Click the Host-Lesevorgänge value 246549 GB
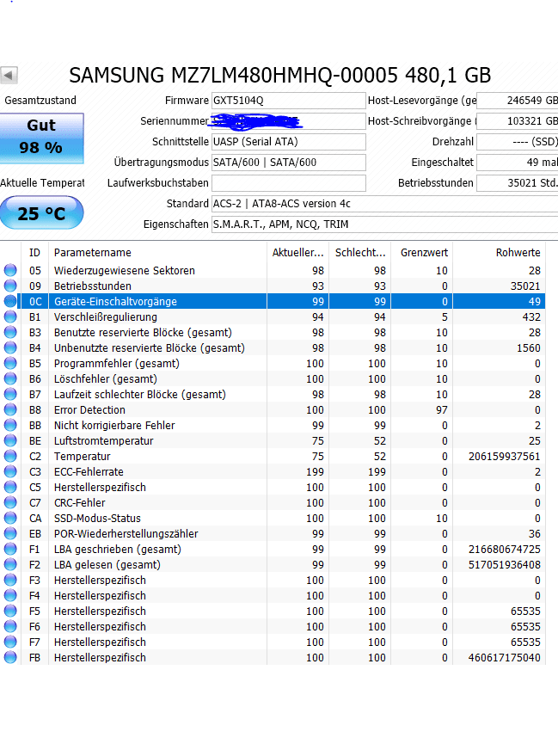Screen dimensions: 558x756 pos(517,101)
